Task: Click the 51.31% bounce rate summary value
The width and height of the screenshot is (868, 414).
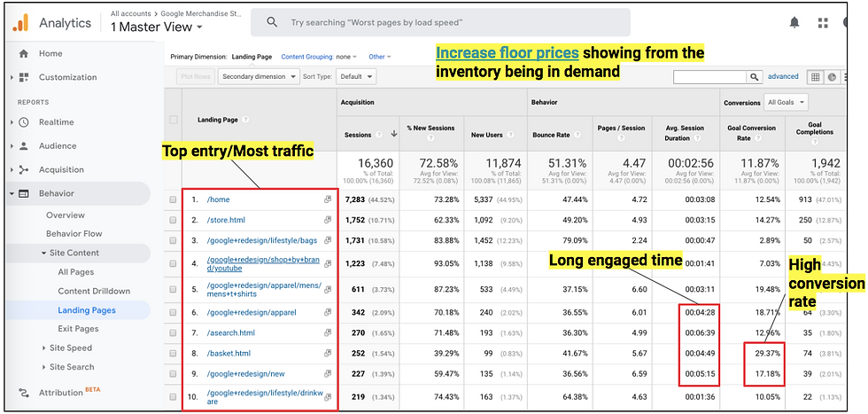Action: tap(566, 163)
